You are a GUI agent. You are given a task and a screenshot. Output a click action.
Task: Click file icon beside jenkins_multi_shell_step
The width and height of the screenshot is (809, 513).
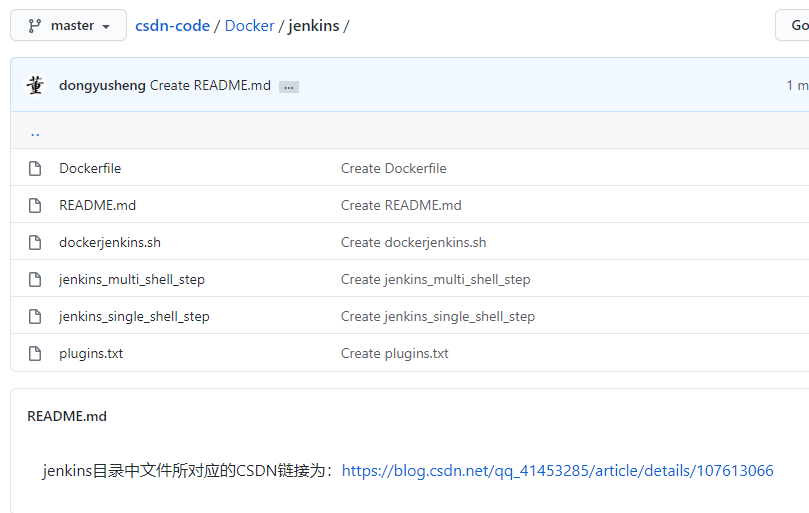click(35, 280)
